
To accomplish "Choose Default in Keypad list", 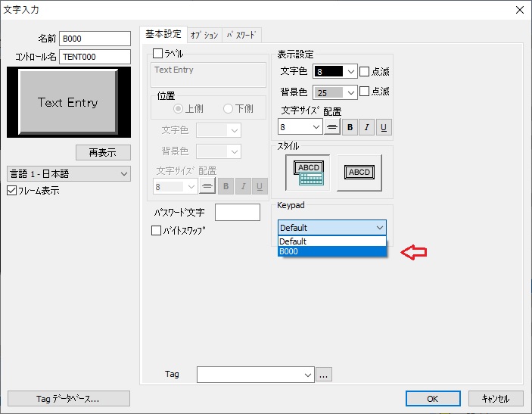I will [x=331, y=241].
